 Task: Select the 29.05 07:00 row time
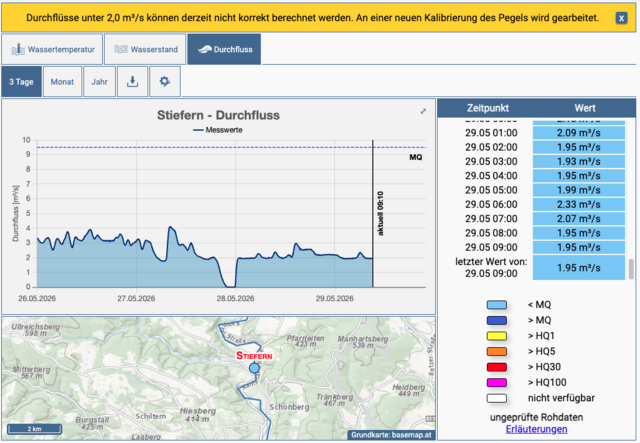click(x=491, y=219)
